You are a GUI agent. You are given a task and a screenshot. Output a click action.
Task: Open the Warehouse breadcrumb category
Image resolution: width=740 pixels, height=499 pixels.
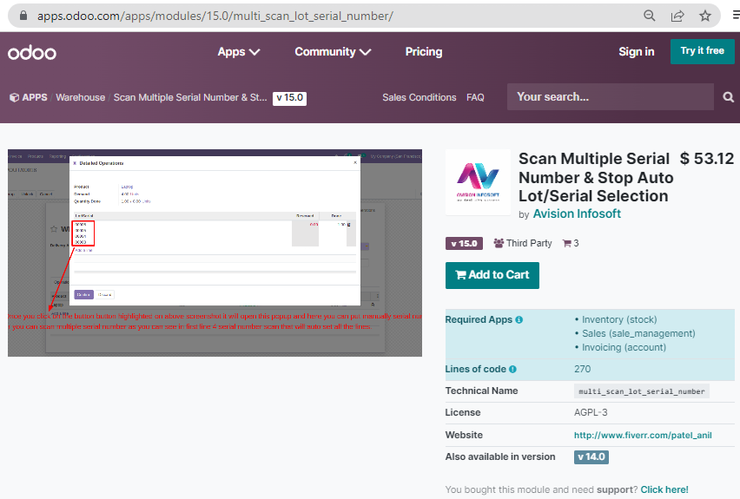pos(80,98)
